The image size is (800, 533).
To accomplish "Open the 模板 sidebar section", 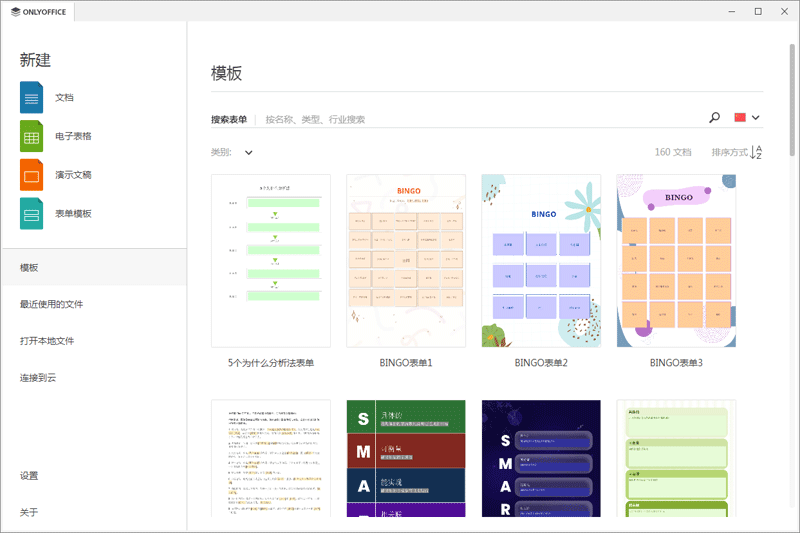I will tap(30, 268).
